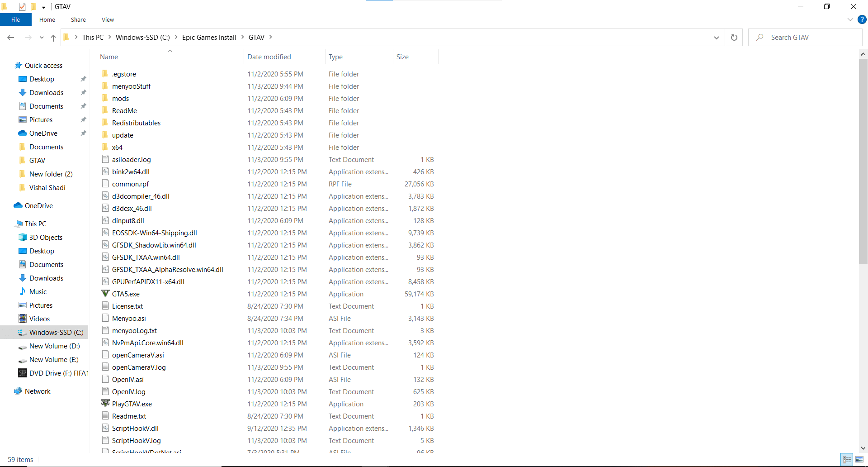
Task: Sort files by the Date modified column
Action: [269, 57]
